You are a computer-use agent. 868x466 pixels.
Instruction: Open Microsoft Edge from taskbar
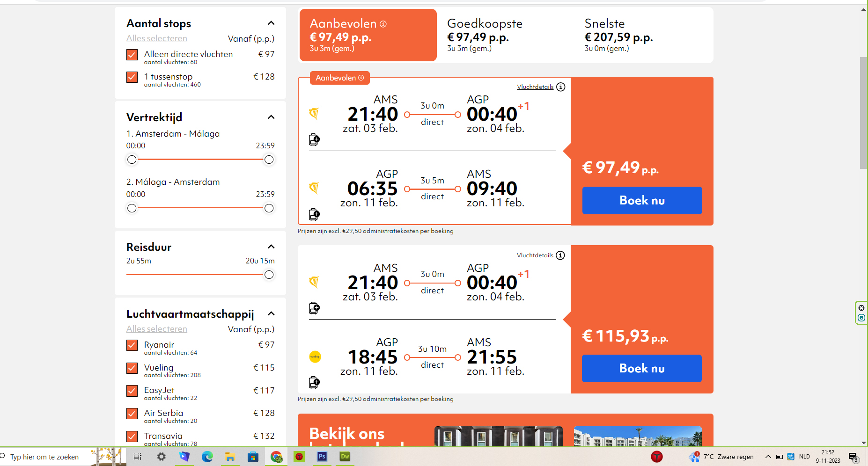(x=207, y=457)
